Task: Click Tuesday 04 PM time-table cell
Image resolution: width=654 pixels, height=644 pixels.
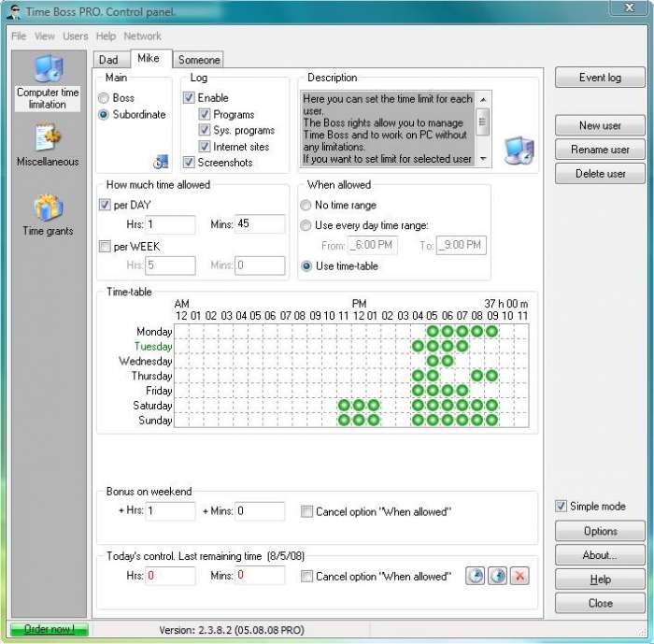Action: tap(418, 346)
